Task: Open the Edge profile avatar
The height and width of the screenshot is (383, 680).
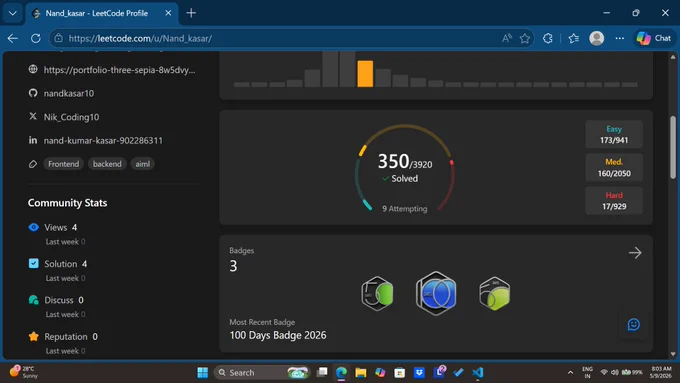Action: click(x=596, y=39)
